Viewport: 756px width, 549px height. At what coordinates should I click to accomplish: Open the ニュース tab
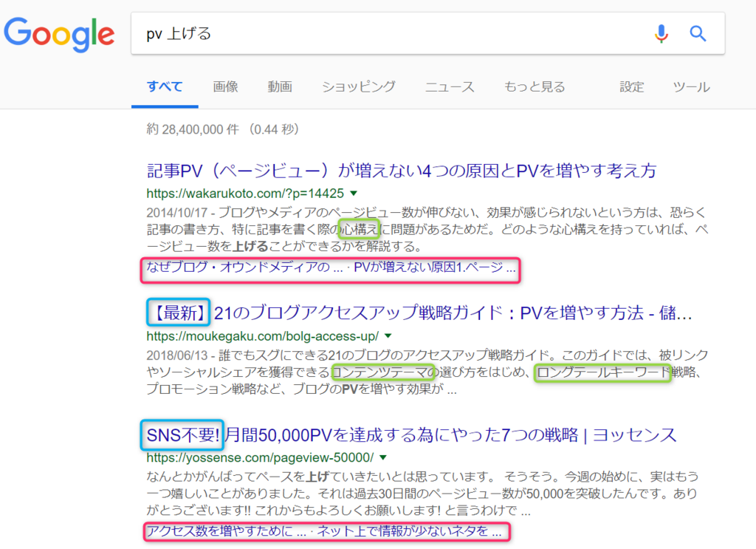point(450,87)
